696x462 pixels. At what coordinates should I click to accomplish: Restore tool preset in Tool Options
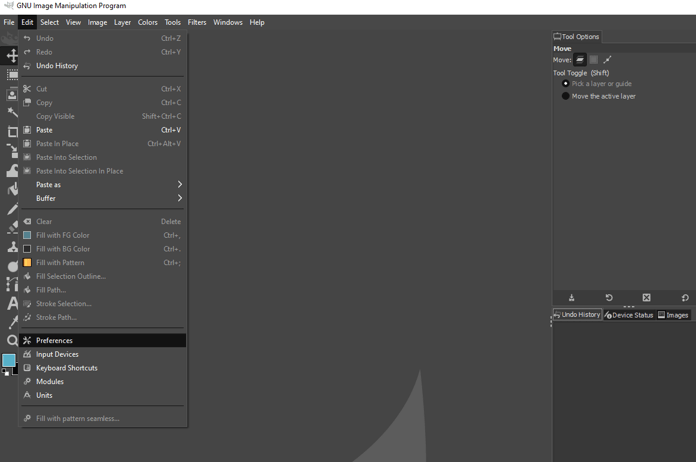pos(609,297)
